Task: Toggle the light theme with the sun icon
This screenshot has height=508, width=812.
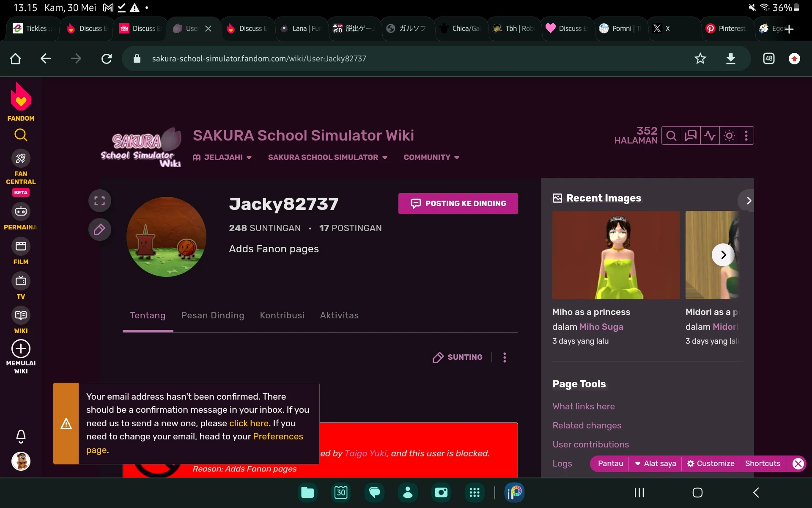Action: [730, 135]
